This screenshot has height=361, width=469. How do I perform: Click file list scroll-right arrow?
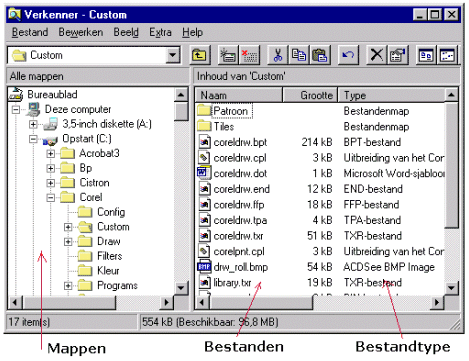437,303
